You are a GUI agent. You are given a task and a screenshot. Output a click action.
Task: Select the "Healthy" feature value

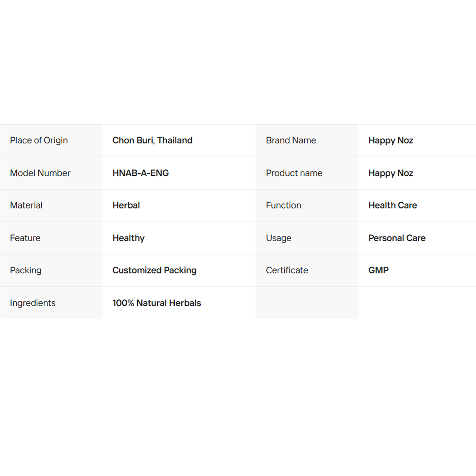coord(129,238)
